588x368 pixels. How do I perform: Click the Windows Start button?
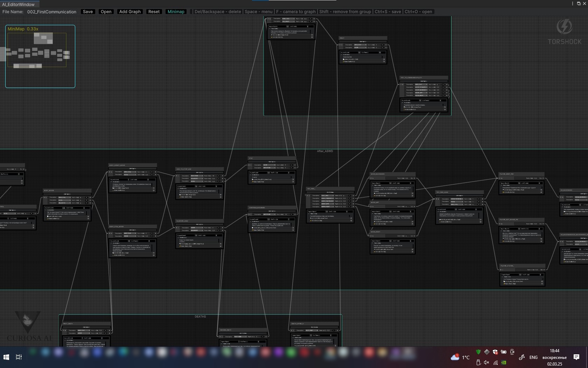pyautogui.click(x=6, y=357)
